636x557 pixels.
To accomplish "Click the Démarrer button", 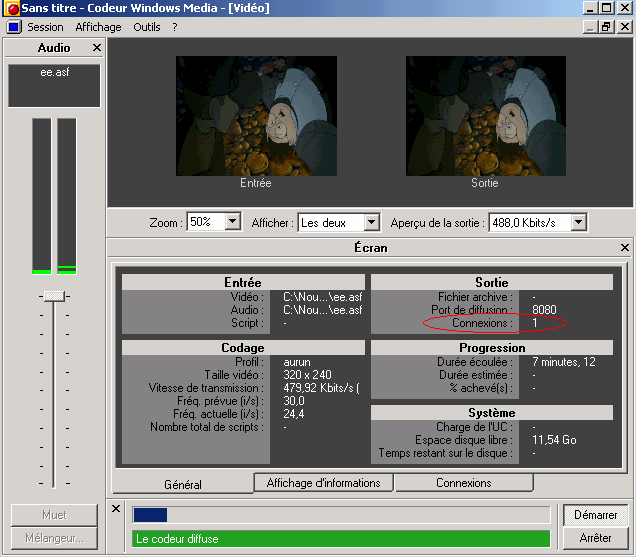I will [595, 515].
